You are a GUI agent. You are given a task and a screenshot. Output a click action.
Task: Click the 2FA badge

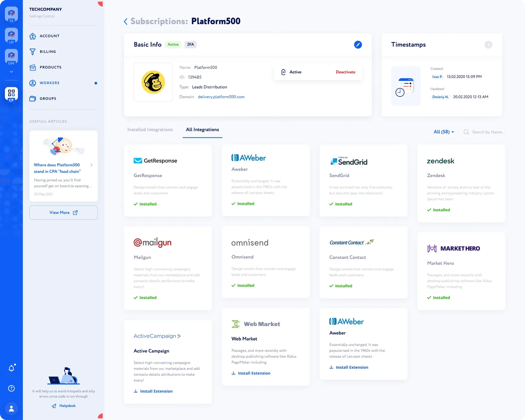[x=190, y=45]
